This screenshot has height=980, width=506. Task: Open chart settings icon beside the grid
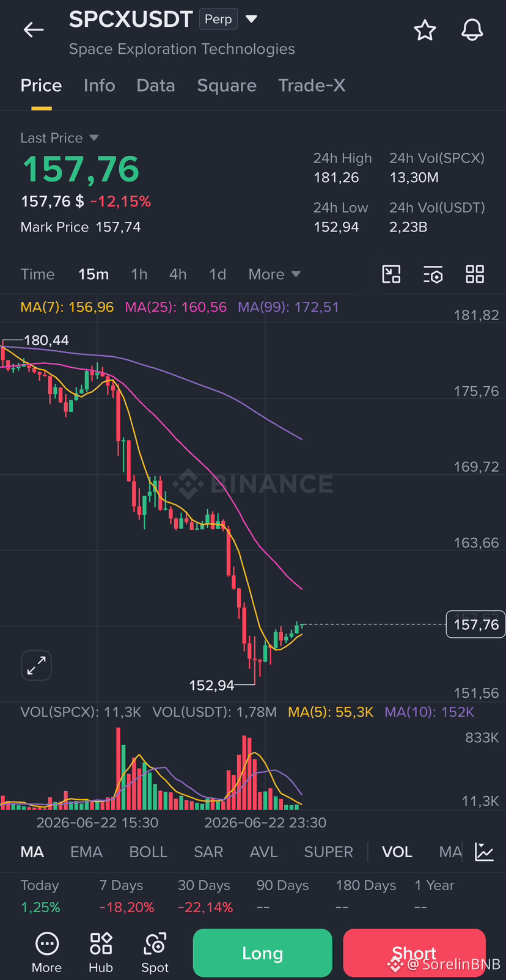(x=433, y=274)
